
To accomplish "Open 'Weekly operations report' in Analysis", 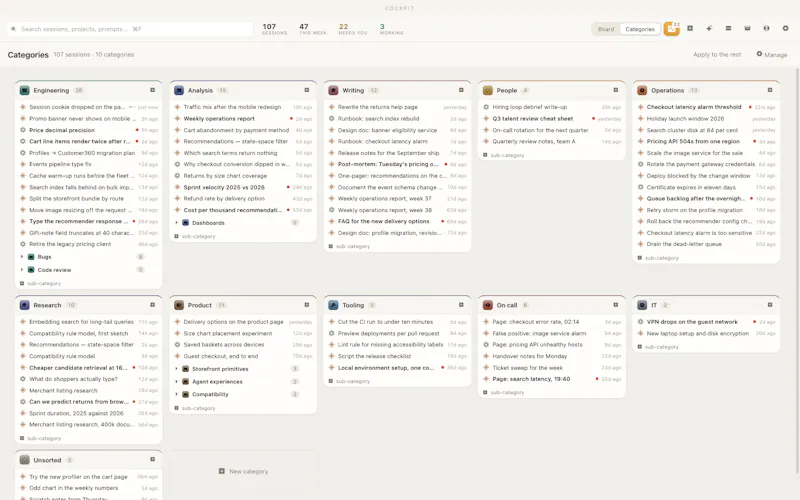I will coord(243,118).
